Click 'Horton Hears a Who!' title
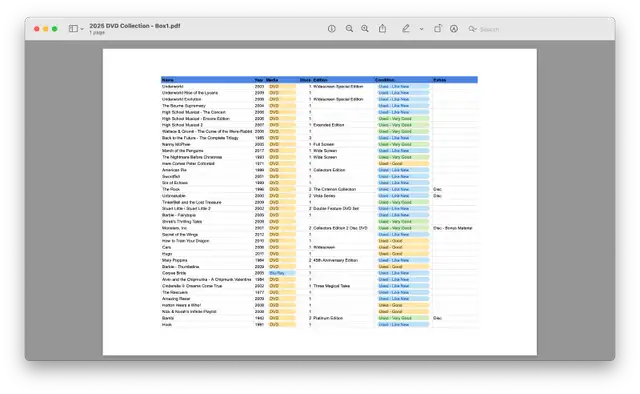The image size is (640, 394). (181, 305)
